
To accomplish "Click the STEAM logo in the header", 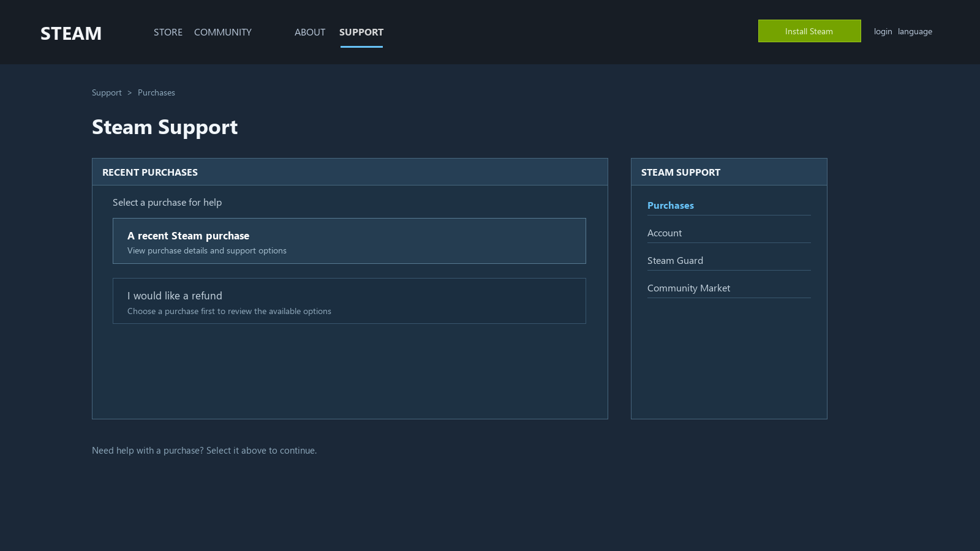I will tap(71, 33).
